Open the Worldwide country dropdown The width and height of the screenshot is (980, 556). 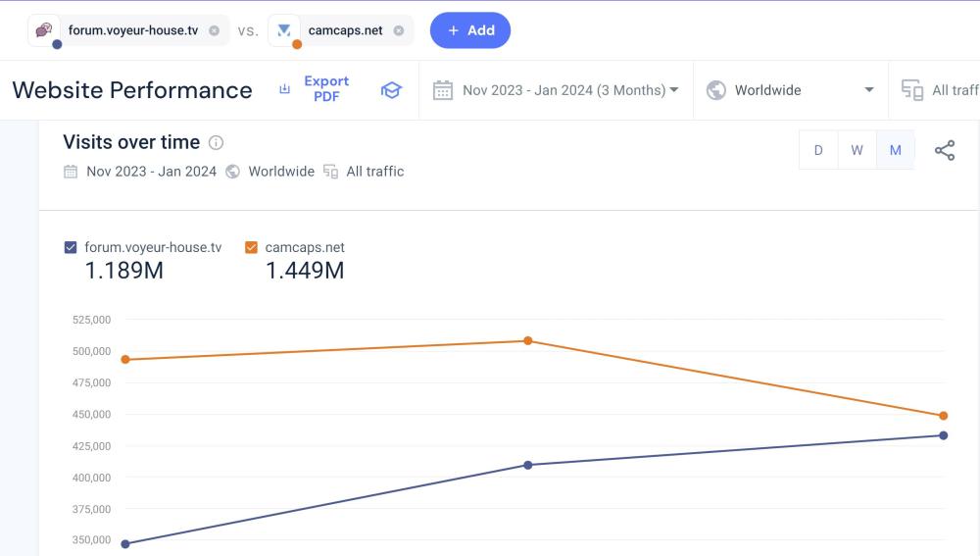click(x=790, y=90)
